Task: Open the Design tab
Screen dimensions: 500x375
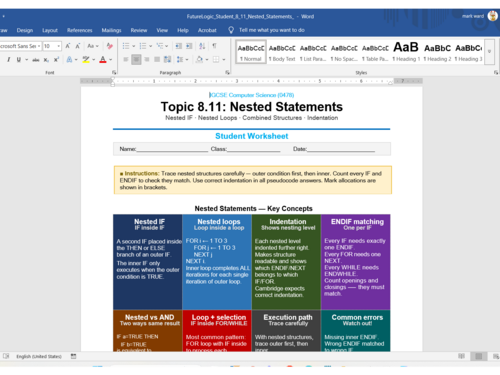Action: pyautogui.click(x=25, y=30)
